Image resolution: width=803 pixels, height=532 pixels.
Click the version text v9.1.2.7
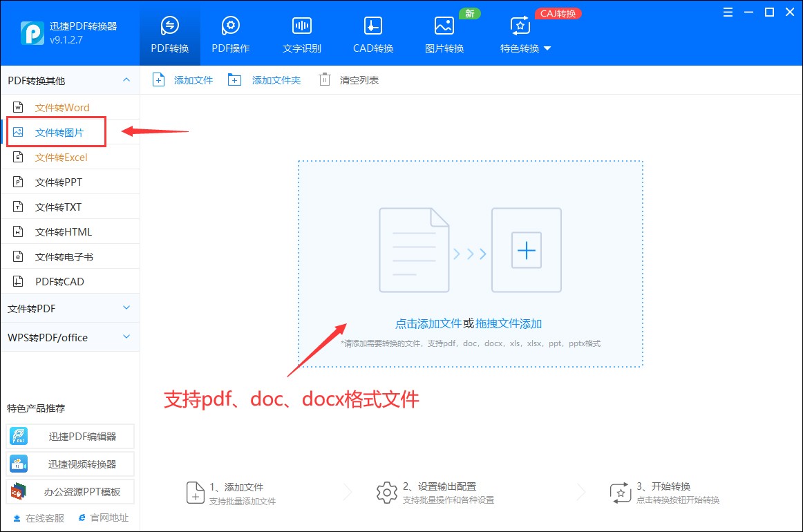coord(66,40)
